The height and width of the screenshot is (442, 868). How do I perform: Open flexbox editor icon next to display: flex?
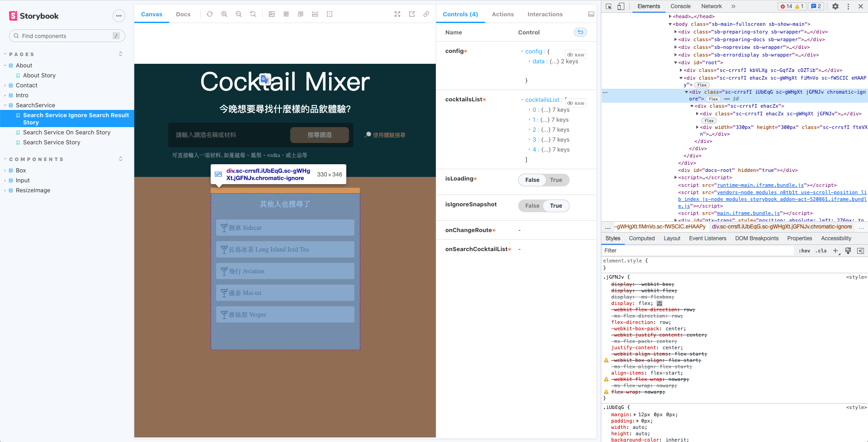659,304
